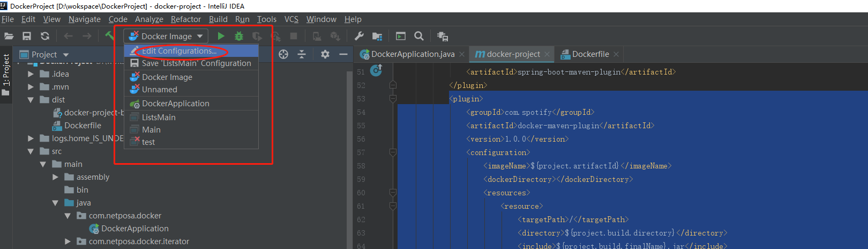Collapse the dist folder
The height and width of the screenshot is (249, 868).
click(31, 100)
